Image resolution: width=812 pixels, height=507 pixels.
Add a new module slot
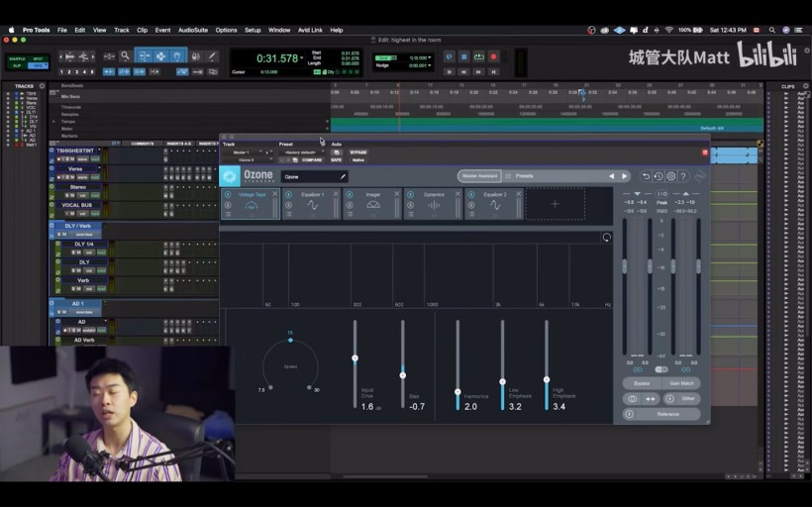556,204
